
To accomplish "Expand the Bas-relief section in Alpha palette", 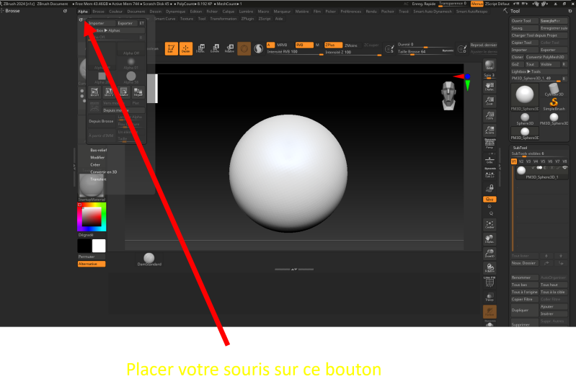I will [x=99, y=150].
